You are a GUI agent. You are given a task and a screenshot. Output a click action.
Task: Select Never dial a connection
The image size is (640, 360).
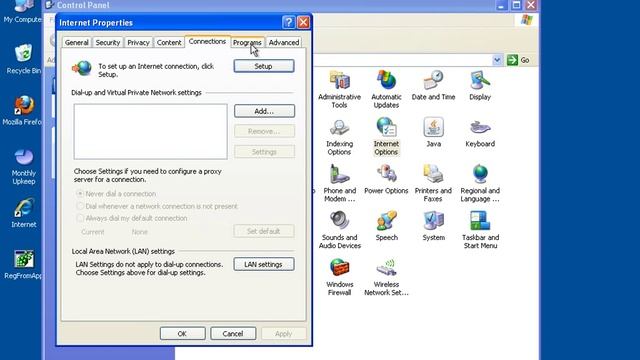tap(116, 193)
